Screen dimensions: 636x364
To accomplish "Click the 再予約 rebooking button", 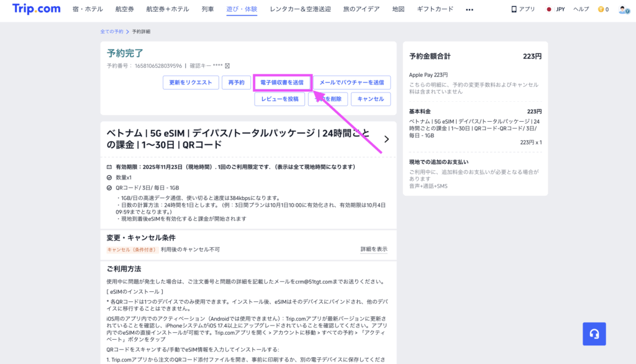I will click(235, 82).
